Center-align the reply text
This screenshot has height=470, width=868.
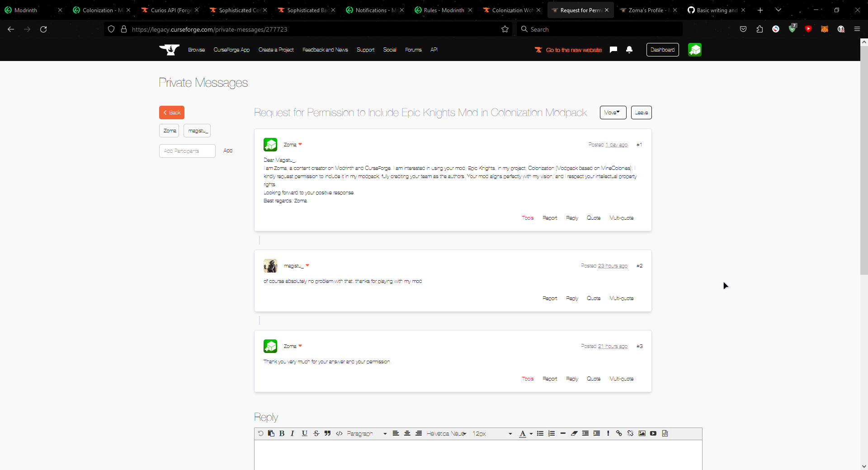(407, 433)
